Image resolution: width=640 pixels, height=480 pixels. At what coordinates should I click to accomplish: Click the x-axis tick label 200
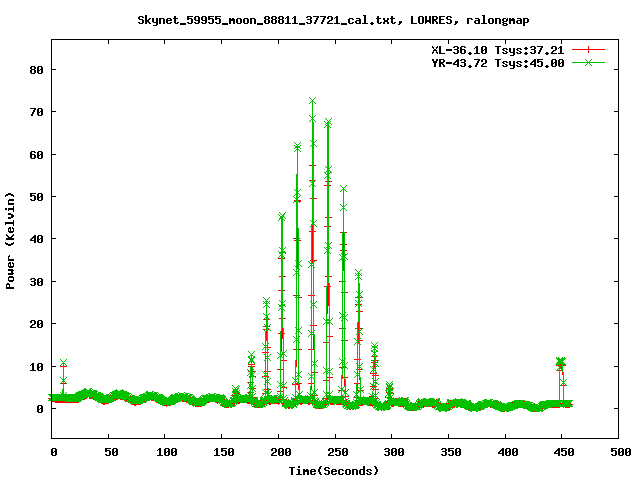pos(281,452)
